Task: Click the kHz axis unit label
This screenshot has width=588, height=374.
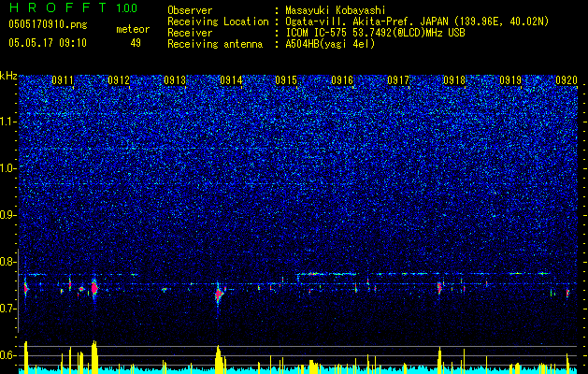Action: pos(8,76)
